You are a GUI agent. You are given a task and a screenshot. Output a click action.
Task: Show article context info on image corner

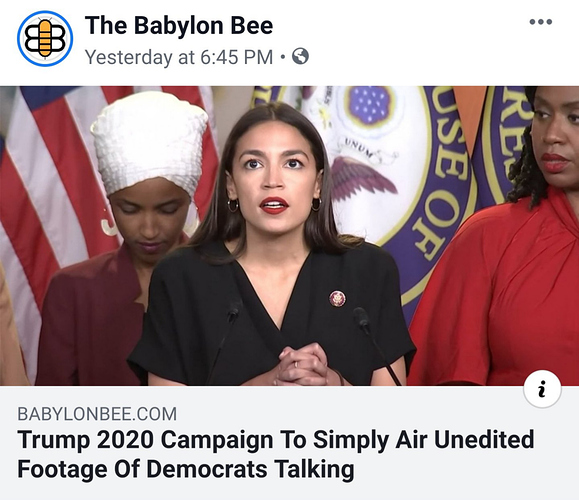(542, 389)
